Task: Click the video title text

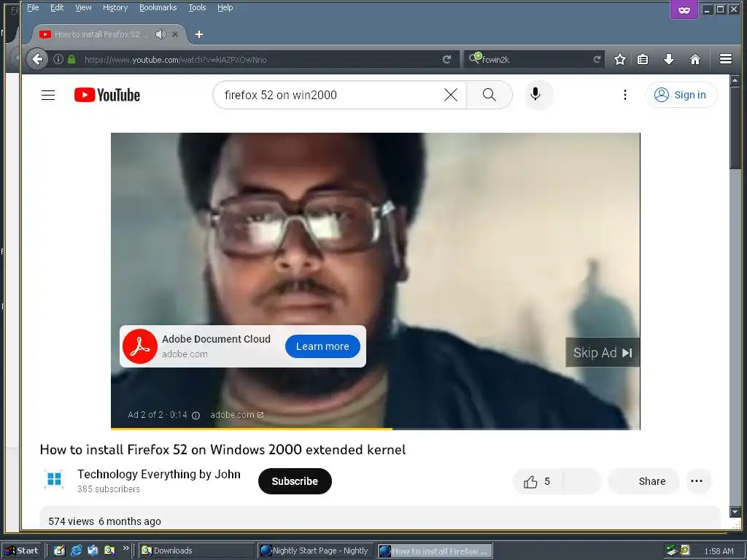Action: tap(222, 449)
